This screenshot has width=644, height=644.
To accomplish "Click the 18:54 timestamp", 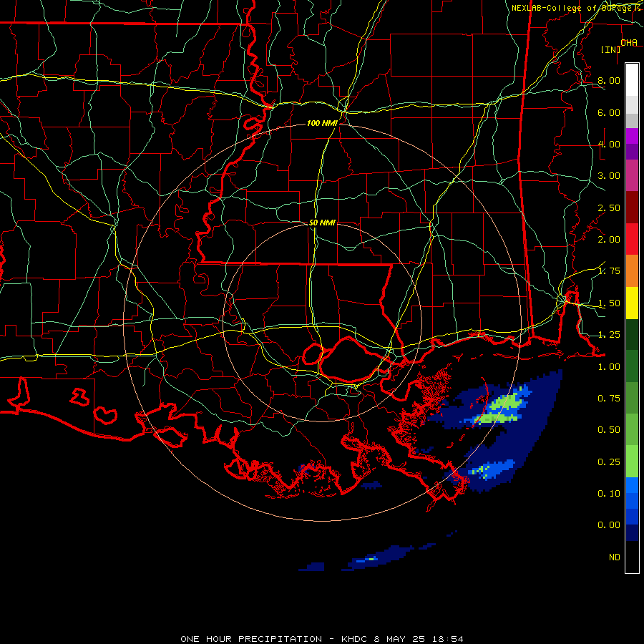I will click(x=447, y=639).
